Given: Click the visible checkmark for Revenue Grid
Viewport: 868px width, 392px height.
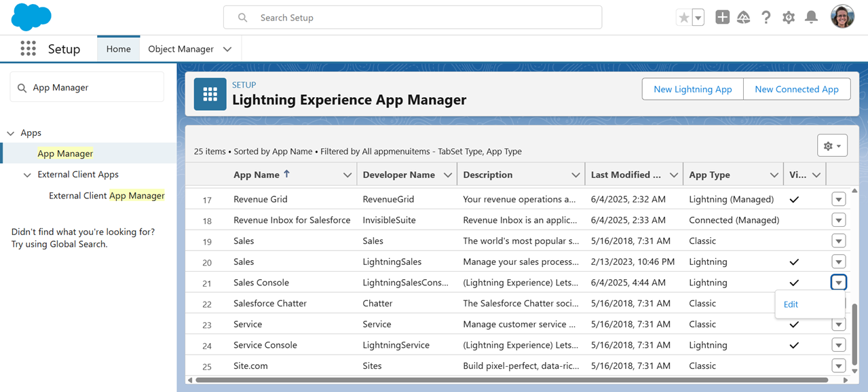Looking at the screenshot, I should coord(794,200).
